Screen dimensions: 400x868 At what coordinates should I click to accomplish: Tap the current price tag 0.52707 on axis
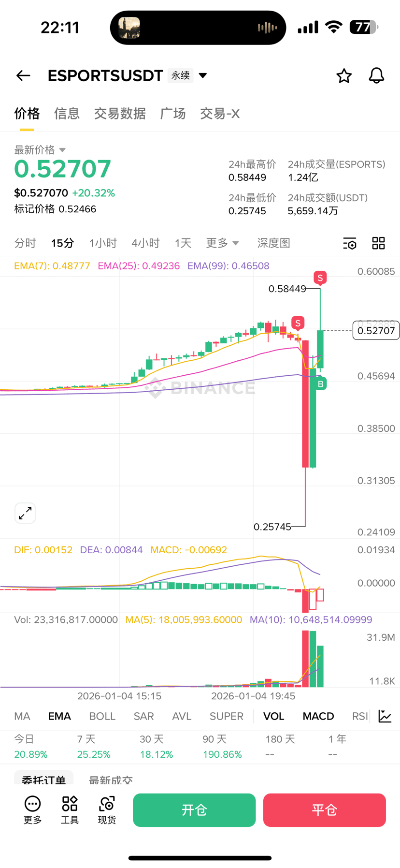376,331
